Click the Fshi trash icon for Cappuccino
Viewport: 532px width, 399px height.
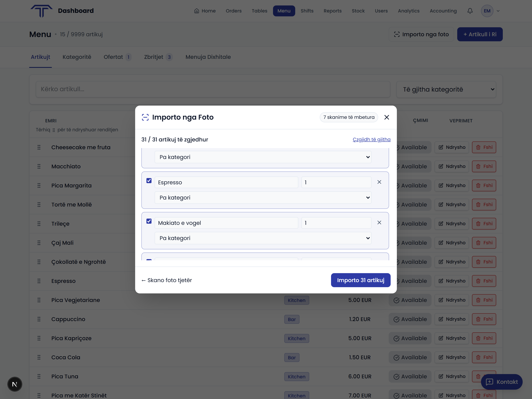point(478,319)
